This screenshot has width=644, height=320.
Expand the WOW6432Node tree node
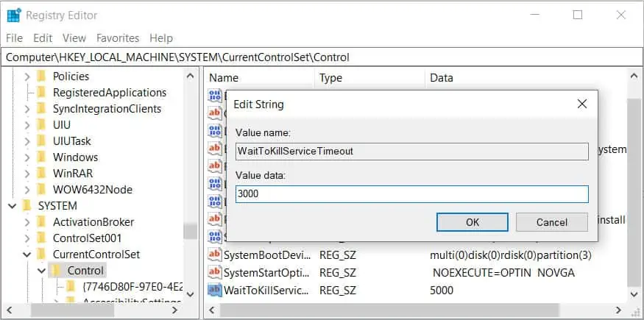pos(27,190)
